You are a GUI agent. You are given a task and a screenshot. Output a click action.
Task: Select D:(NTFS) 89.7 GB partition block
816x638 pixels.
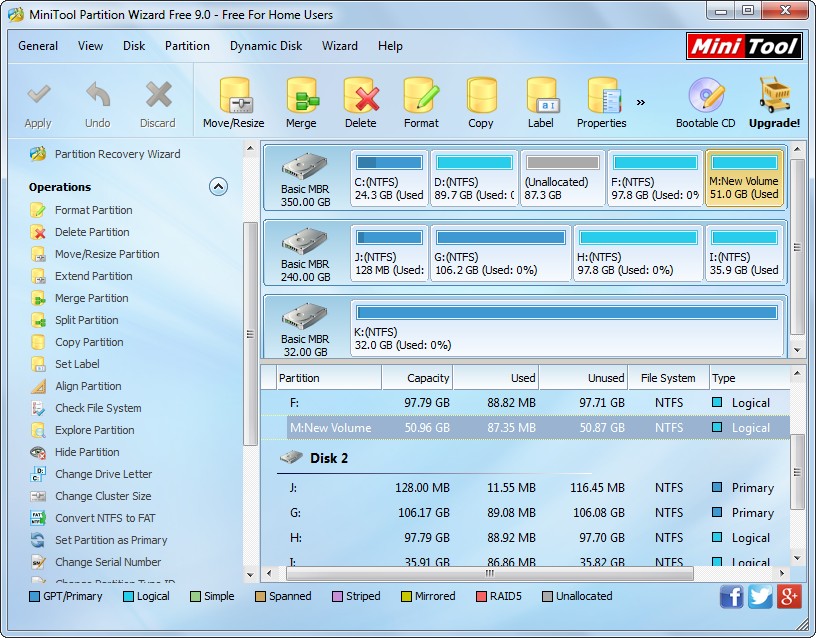(475, 178)
